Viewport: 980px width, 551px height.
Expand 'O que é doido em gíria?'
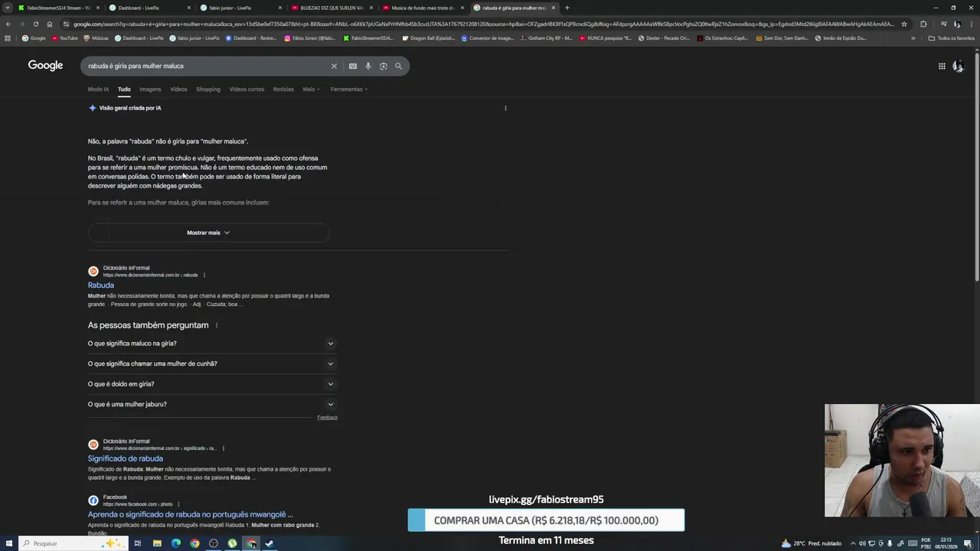(211, 384)
